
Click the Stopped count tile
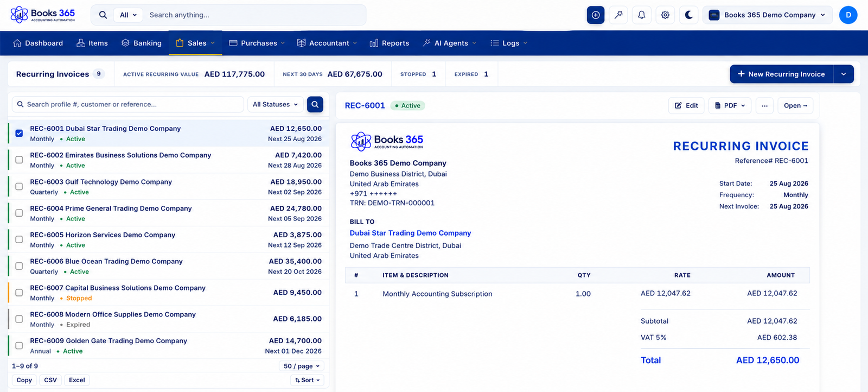pyautogui.click(x=418, y=74)
